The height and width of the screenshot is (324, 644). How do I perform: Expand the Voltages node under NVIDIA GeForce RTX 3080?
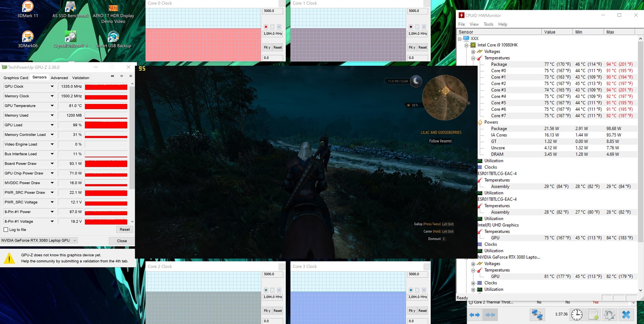click(473, 264)
